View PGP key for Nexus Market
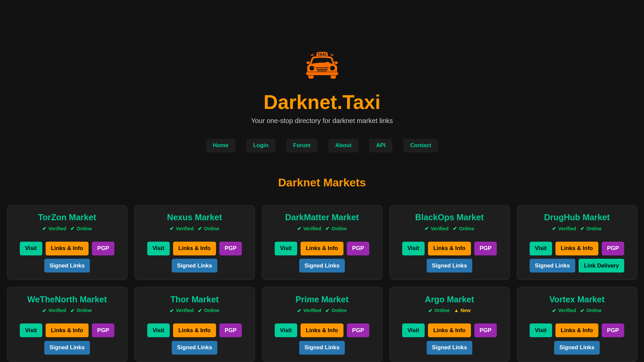The image size is (644, 362). (230, 248)
